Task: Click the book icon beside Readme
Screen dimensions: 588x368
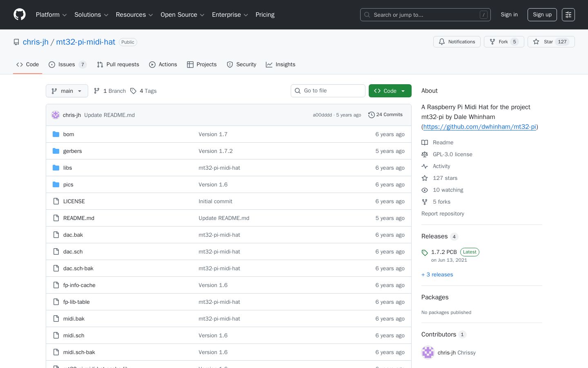Action: point(425,142)
